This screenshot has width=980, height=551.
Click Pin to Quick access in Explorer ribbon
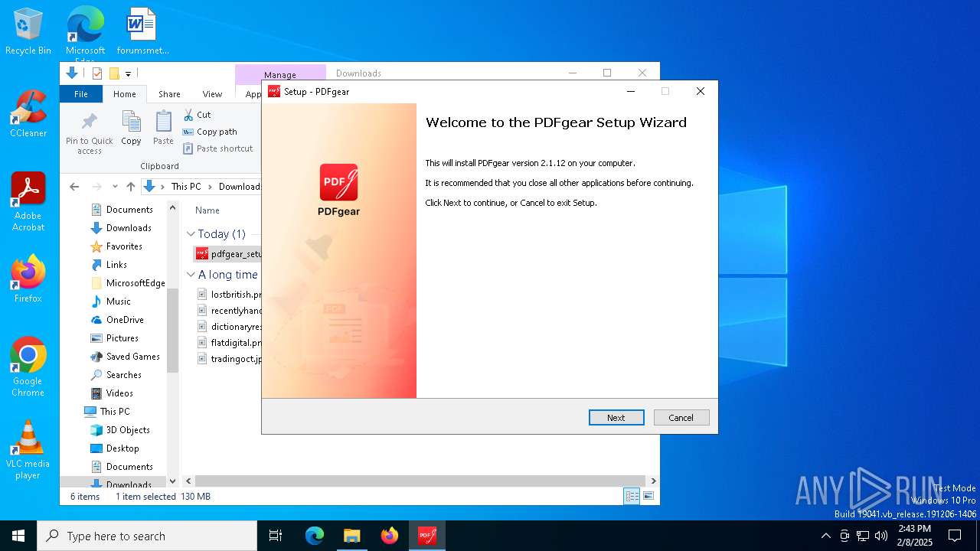[x=90, y=133]
